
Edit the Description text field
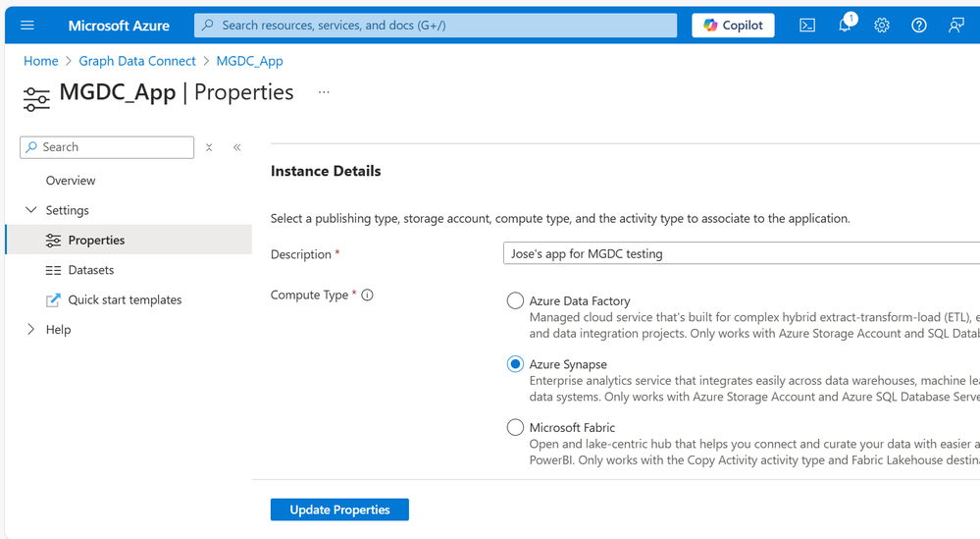tap(742, 253)
